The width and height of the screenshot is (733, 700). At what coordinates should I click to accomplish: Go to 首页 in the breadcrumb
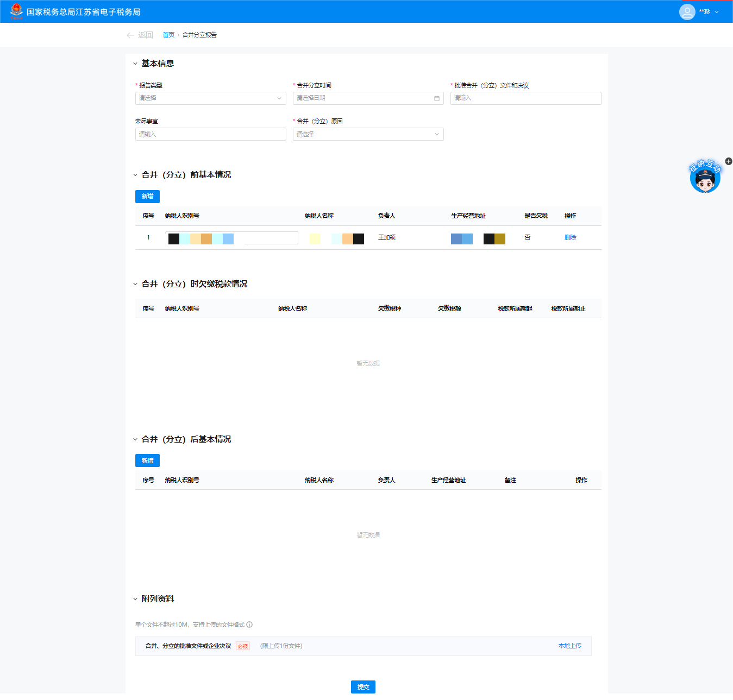point(168,35)
